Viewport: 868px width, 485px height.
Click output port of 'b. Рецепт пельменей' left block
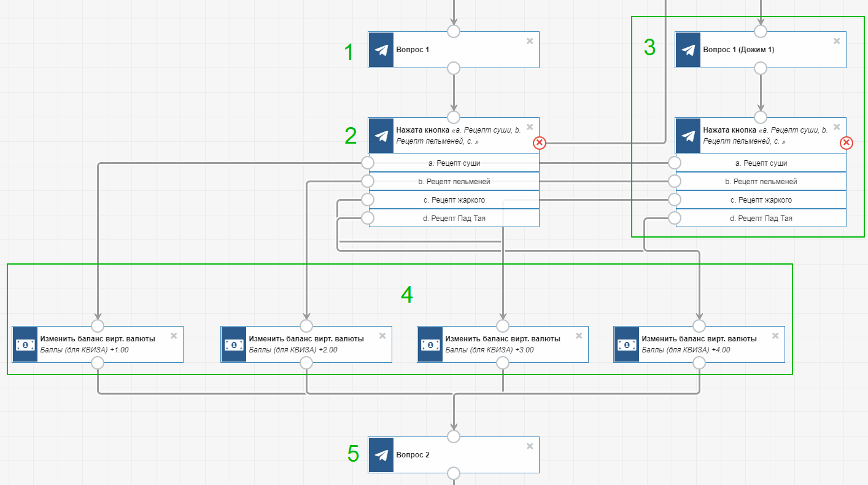(368, 181)
